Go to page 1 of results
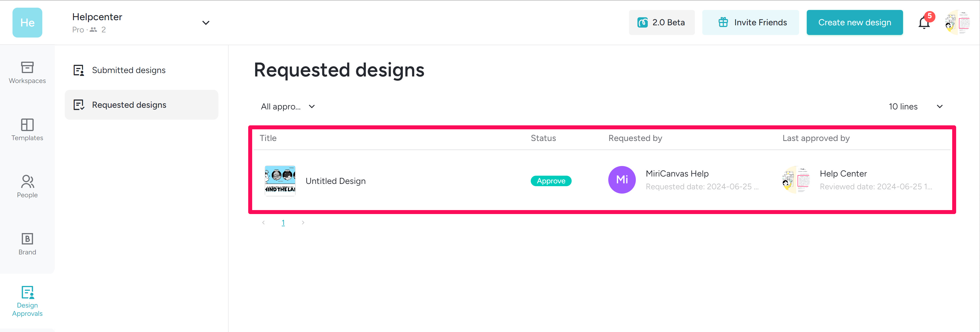This screenshot has width=980, height=332. pos(283,222)
